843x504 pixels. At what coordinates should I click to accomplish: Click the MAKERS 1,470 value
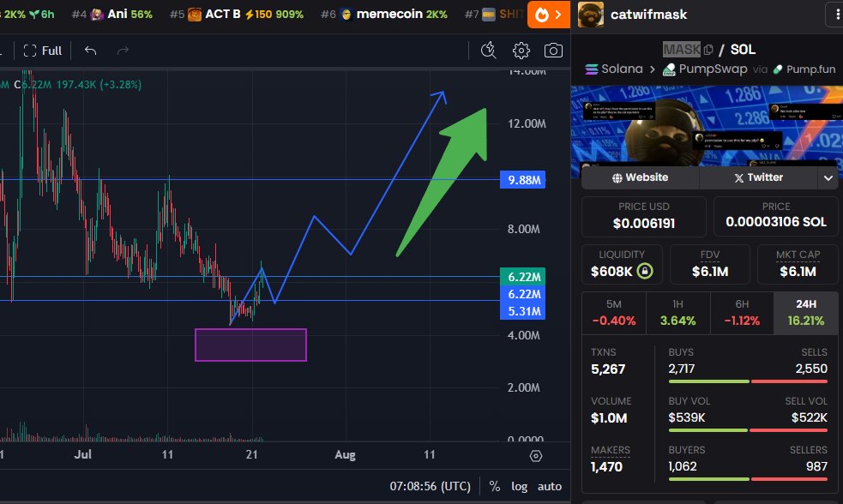click(x=606, y=467)
